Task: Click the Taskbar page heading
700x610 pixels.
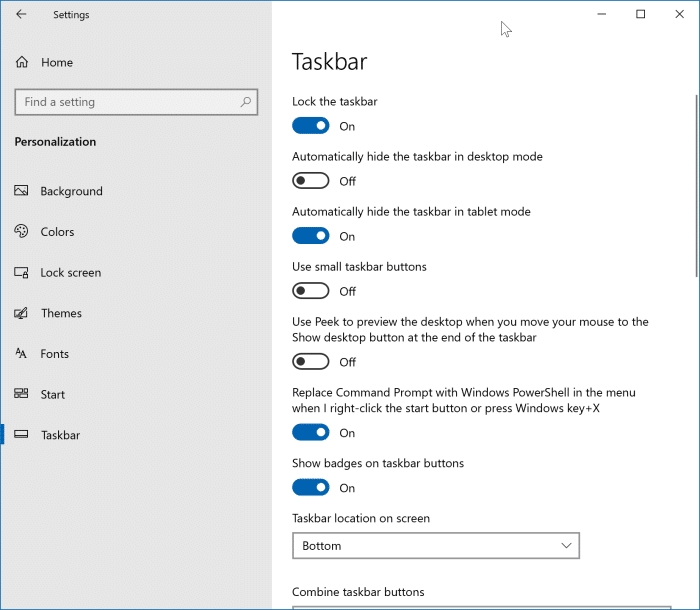Action: 329,62
